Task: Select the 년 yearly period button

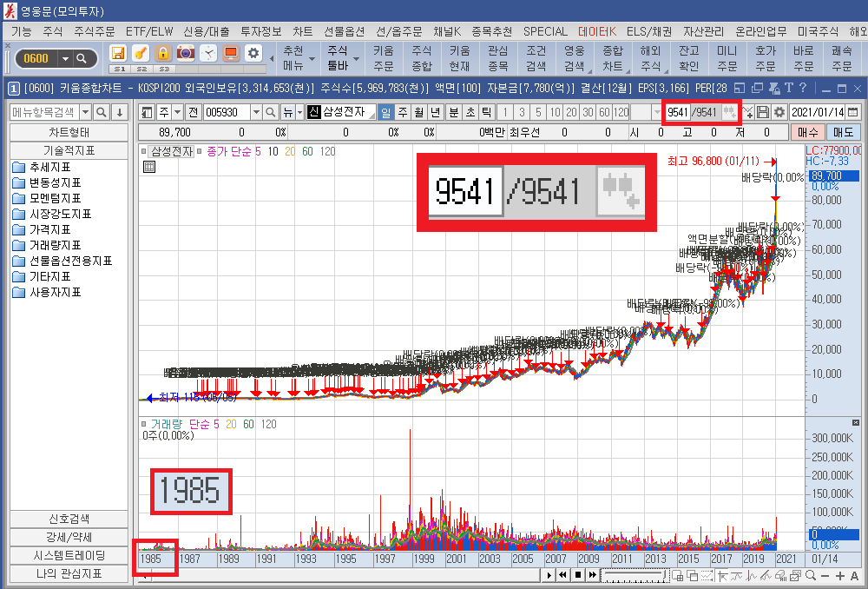Action: click(x=436, y=112)
